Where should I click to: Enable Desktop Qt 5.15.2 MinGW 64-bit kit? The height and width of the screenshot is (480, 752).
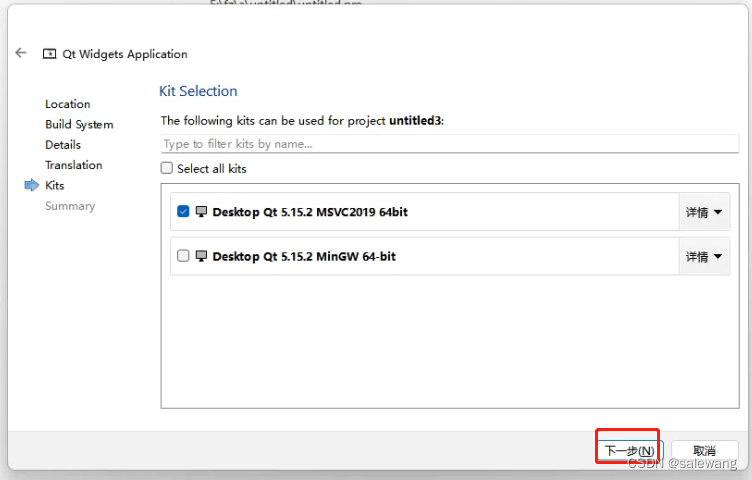pyautogui.click(x=183, y=256)
